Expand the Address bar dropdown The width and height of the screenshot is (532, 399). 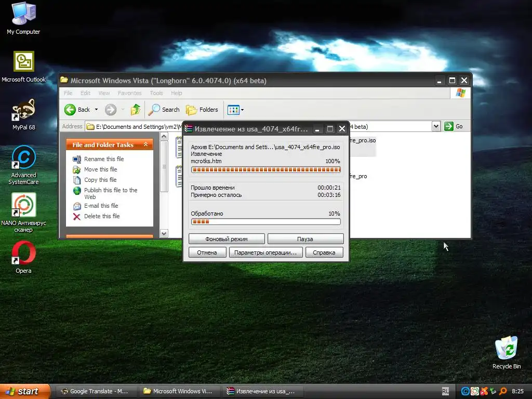coord(436,126)
